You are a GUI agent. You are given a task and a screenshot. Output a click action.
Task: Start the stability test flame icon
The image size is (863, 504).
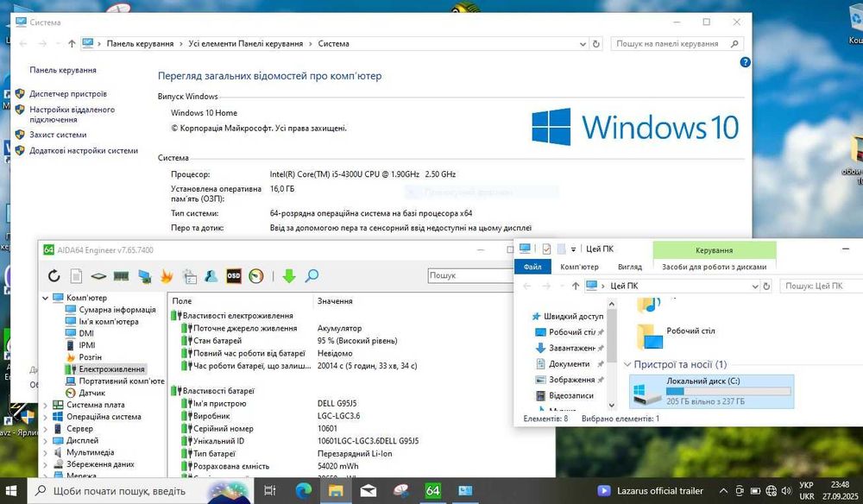[167, 275]
